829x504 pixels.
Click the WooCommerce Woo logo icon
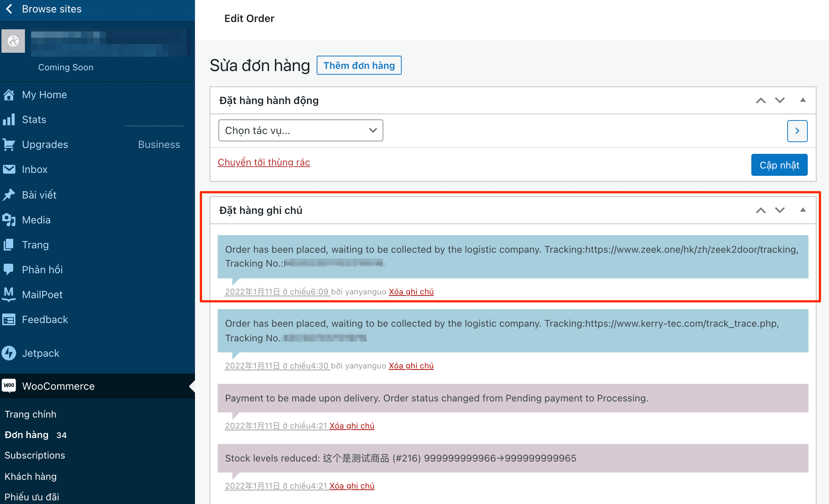pos(9,386)
